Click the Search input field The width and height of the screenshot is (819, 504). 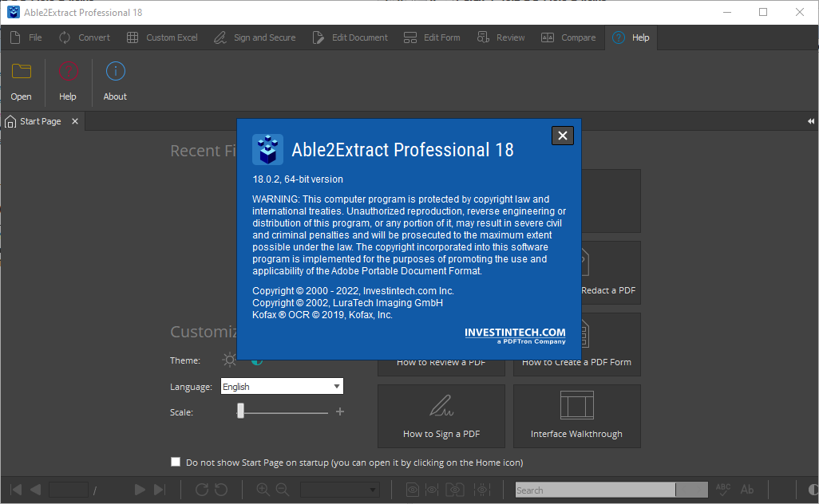point(595,490)
